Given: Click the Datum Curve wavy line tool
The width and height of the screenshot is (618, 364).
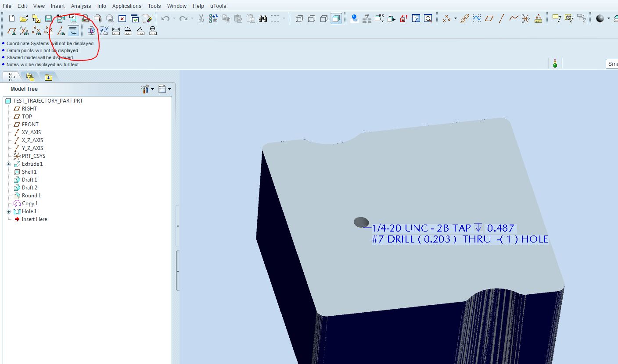Looking at the screenshot, I should click(514, 18).
